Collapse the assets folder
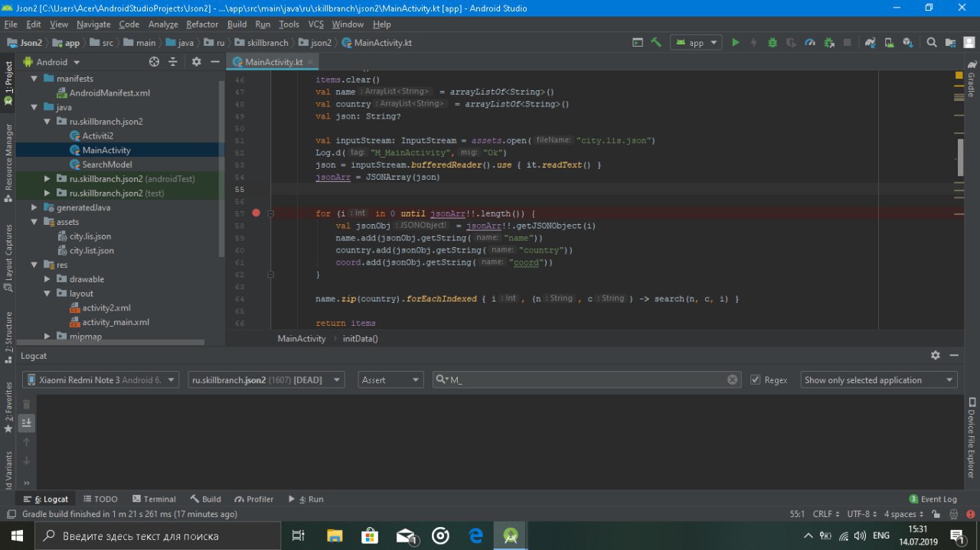Viewport: 980px width, 550px height. 34,222
